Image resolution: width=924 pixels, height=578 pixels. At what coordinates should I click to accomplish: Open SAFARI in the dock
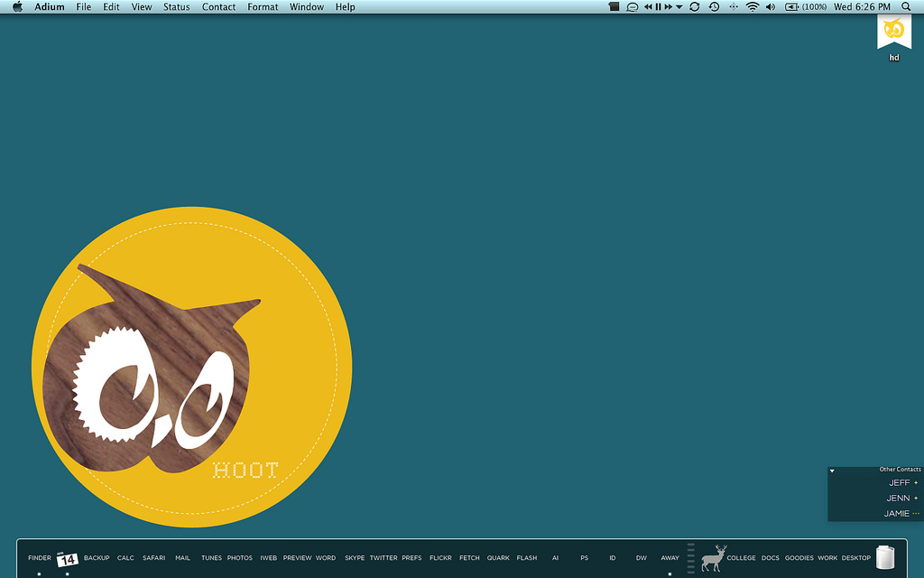click(153, 558)
